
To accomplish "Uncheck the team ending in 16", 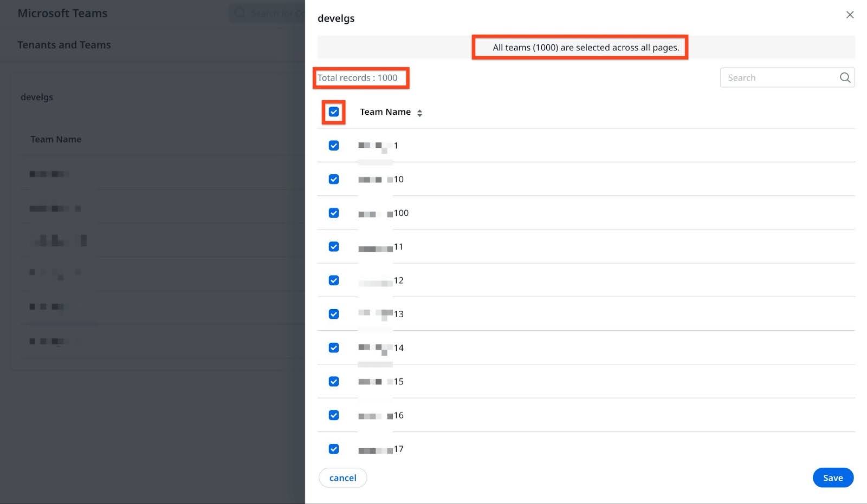I will (334, 415).
